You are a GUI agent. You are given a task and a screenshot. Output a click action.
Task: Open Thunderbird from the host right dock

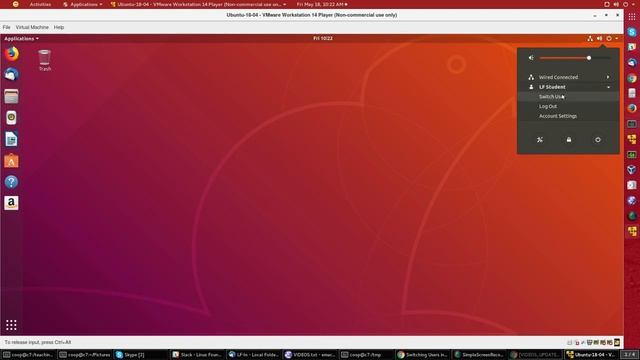coord(632,62)
